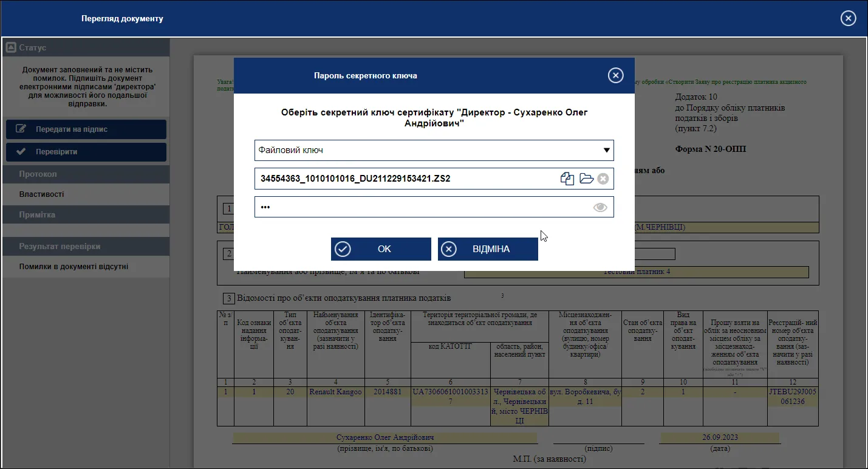Clear the key file path icon

[x=603, y=179]
